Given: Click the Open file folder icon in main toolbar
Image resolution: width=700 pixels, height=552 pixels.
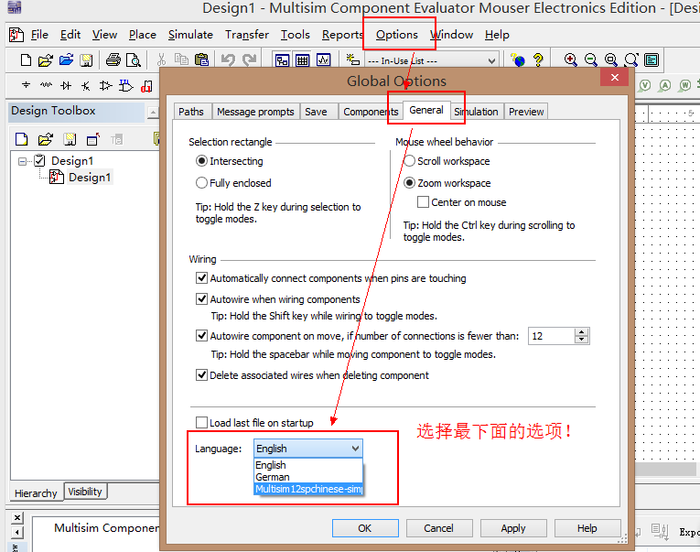Looking at the screenshot, I should (x=45, y=60).
